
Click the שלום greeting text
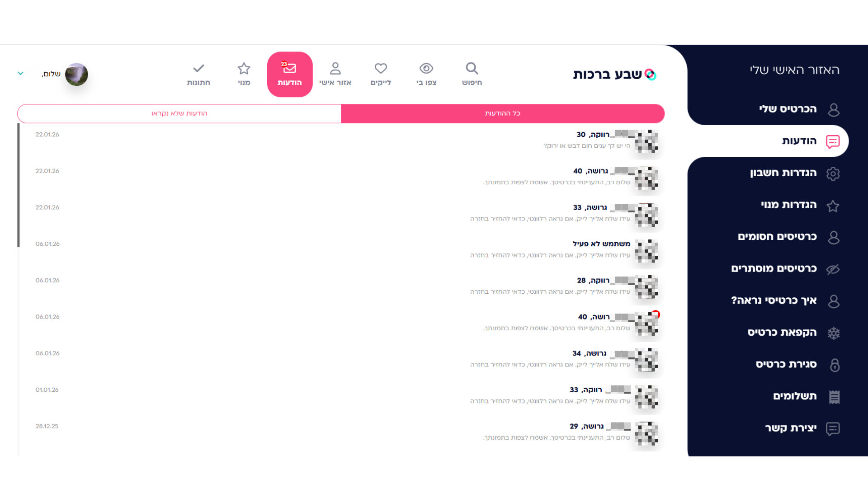pos(51,74)
